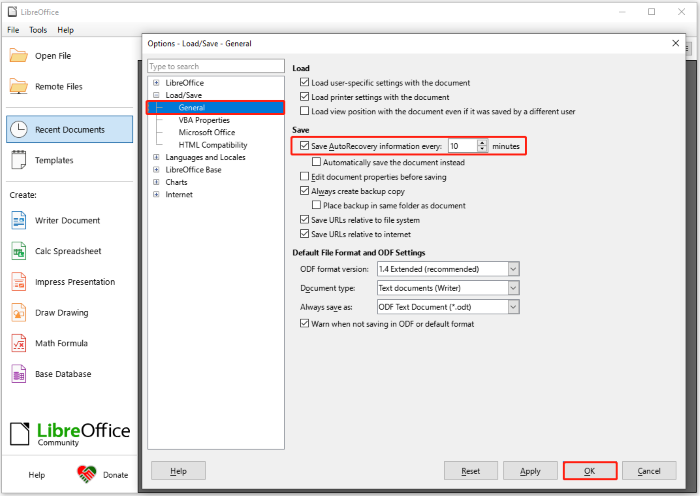The width and height of the screenshot is (700, 496).
Task: Click the Internet tree label
Action: (179, 194)
